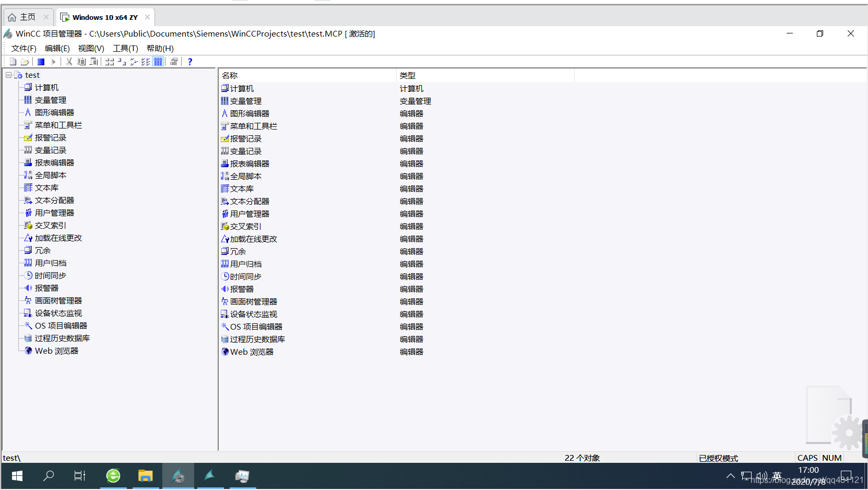Switch to the Windows 10 x64 ZY tab
This screenshot has height=490, width=868.
click(x=104, y=17)
